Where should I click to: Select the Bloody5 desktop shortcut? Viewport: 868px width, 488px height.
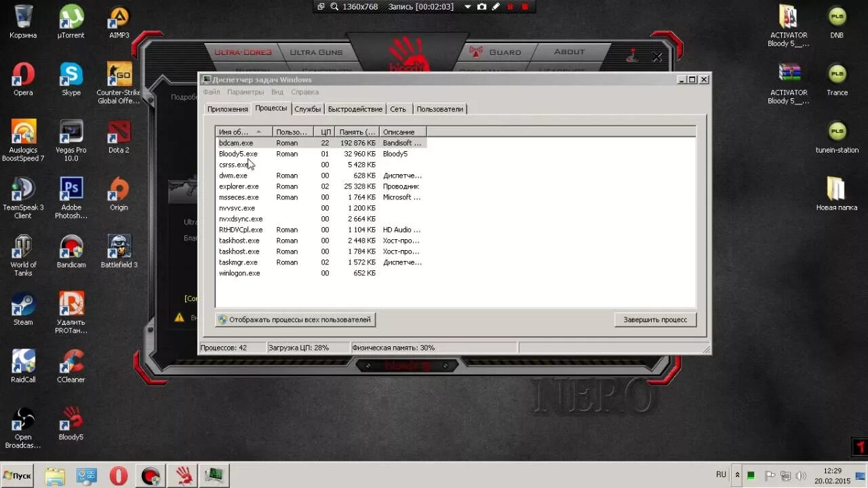tap(71, 424)
